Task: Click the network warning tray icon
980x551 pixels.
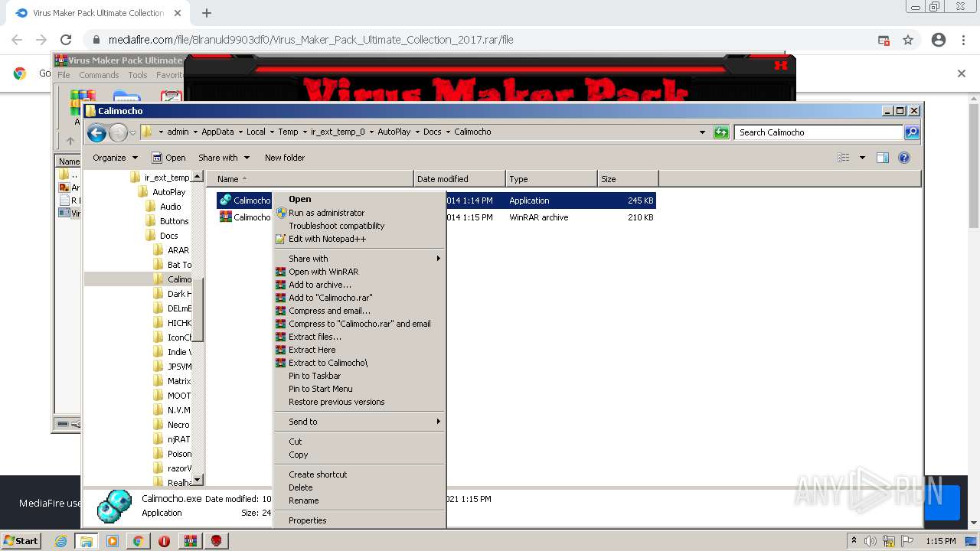Action: click(889, 541)
